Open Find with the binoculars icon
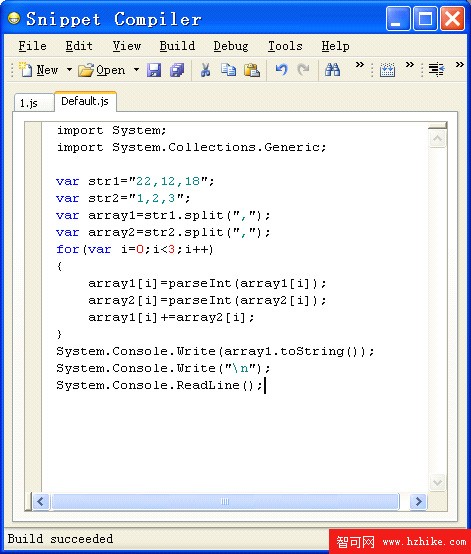The image size is (471, 554). coord(332,70)
